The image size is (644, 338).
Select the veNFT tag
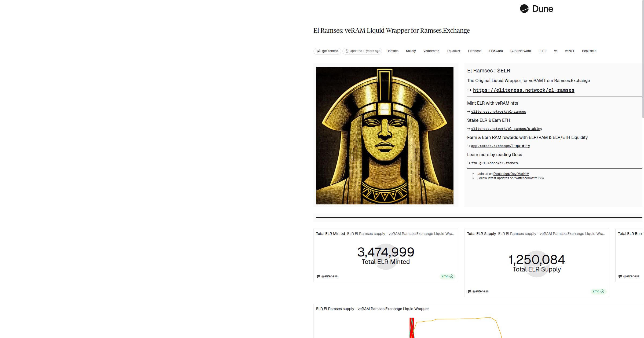click(570, 51)
